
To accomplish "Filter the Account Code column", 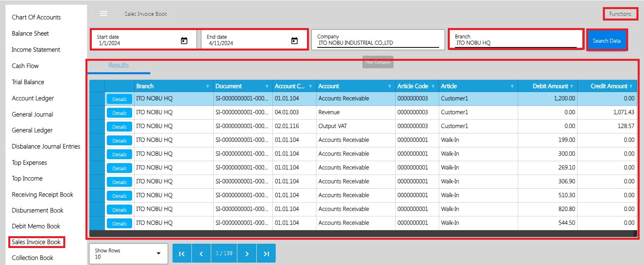I will point(311,86).
